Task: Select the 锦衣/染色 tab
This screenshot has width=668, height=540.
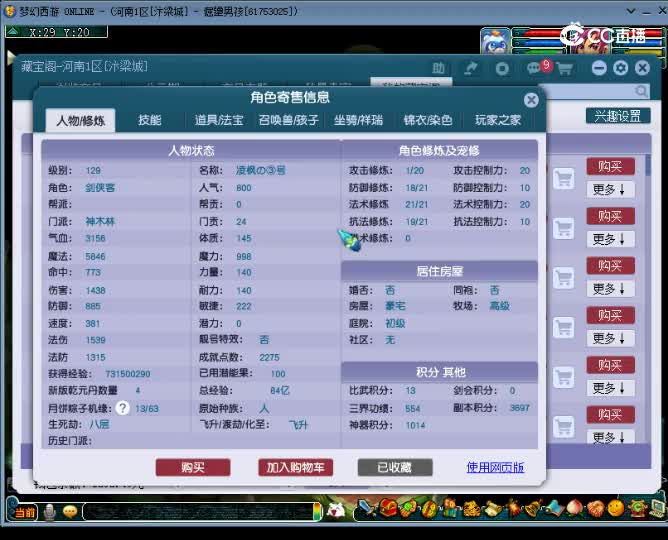Action: [x=428, y=120]
